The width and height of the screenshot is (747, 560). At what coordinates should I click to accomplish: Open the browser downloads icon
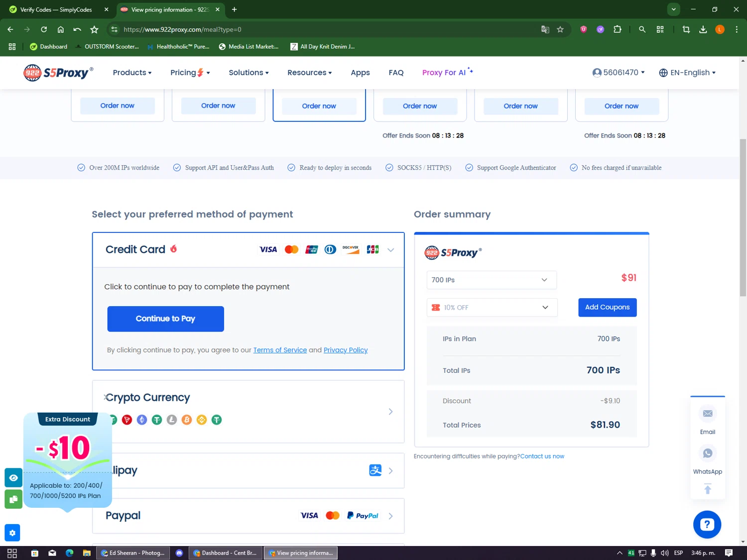703,29
